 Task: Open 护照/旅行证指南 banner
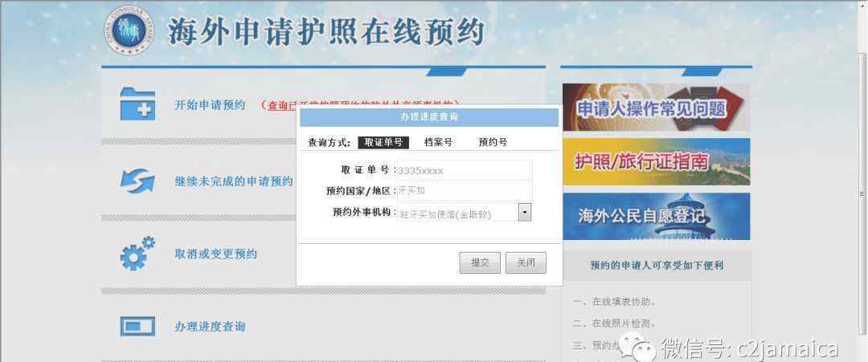[657, 161]
